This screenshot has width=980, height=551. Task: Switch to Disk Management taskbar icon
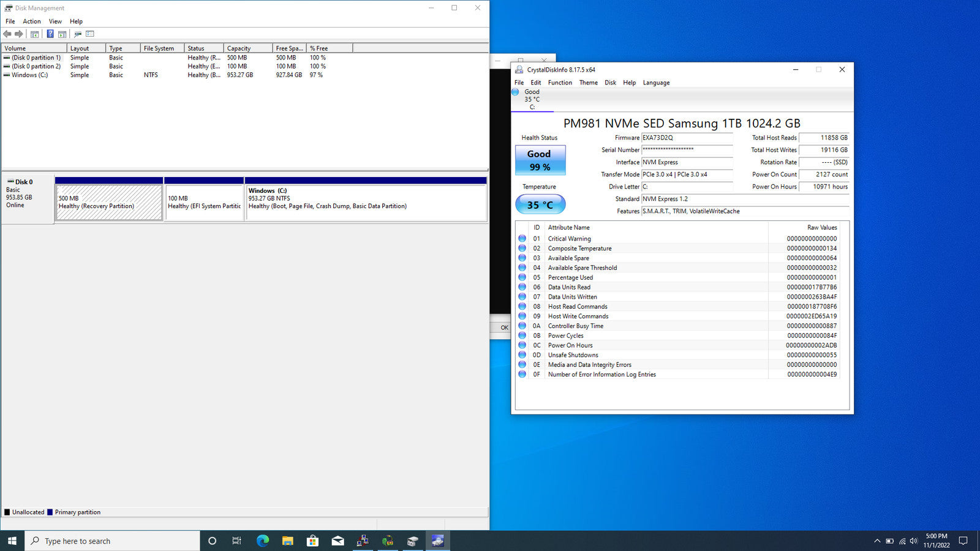[413, 541]
